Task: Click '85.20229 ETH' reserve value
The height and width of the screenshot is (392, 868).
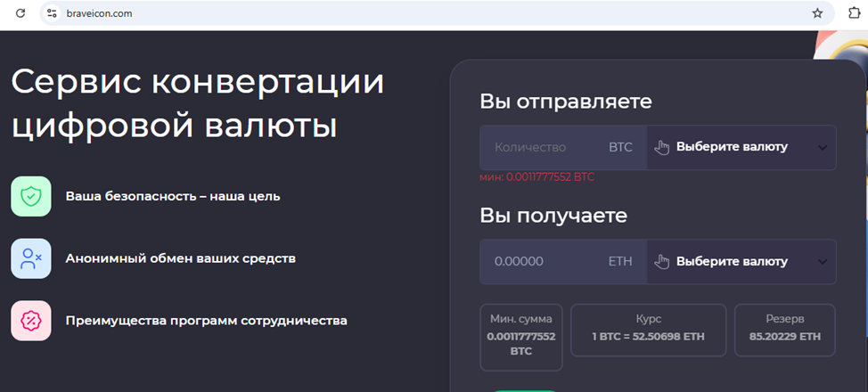Action: pyautogui.click(x=785, y=337)
